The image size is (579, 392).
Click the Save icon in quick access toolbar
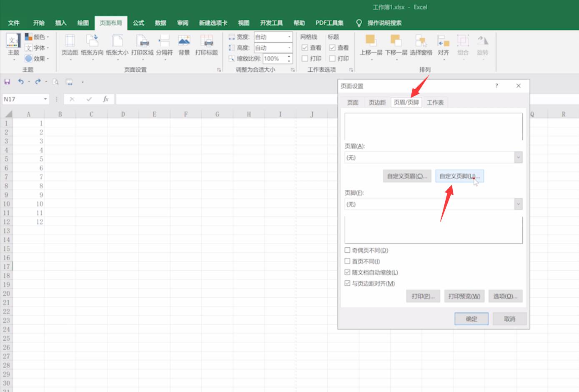coord(7,82)
